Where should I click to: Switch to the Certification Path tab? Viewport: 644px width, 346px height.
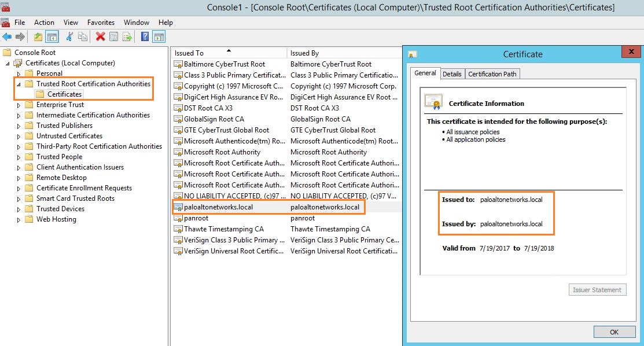[492, 74]
